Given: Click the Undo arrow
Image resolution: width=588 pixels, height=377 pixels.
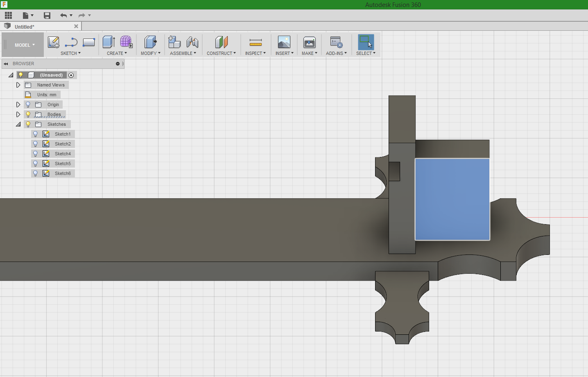Looking at the screenshot, I should click(63, 16).
